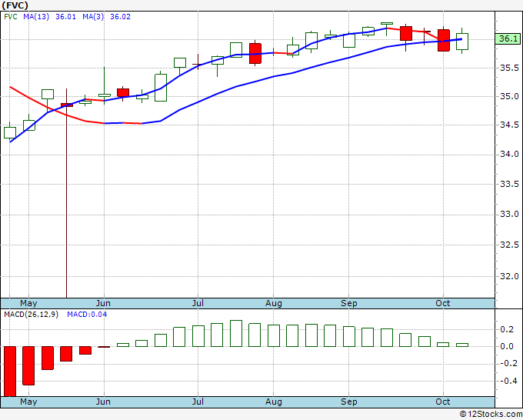
Task: Click the MA(3) legend label
Action: click(x=93, y=17)
